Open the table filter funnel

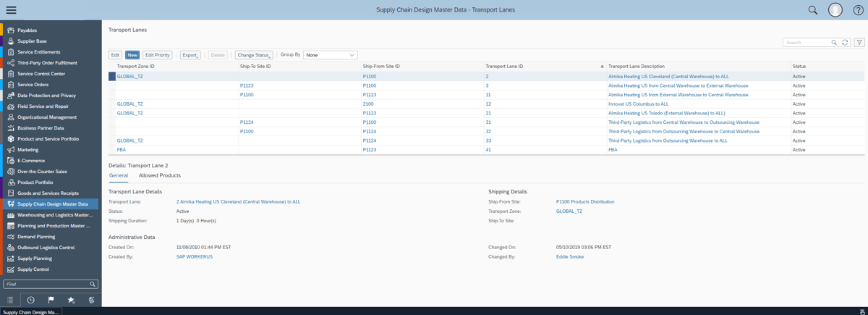(x=859, y=43)
